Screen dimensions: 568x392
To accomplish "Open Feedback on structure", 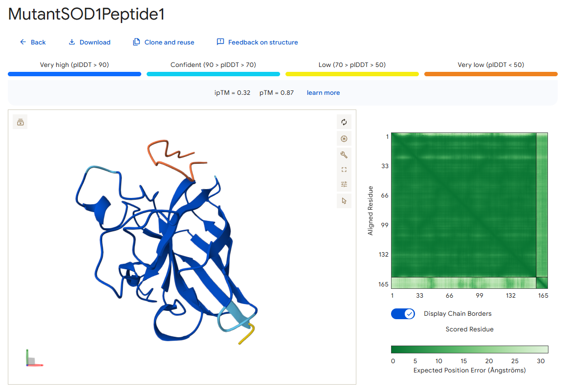I will [257, 42].
